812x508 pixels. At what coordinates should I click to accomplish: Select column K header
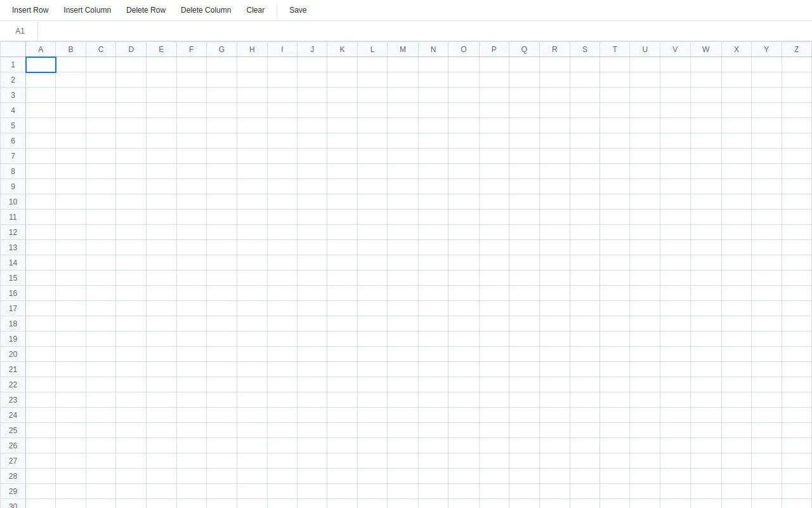pyautogui.click(x=342, y=50)
